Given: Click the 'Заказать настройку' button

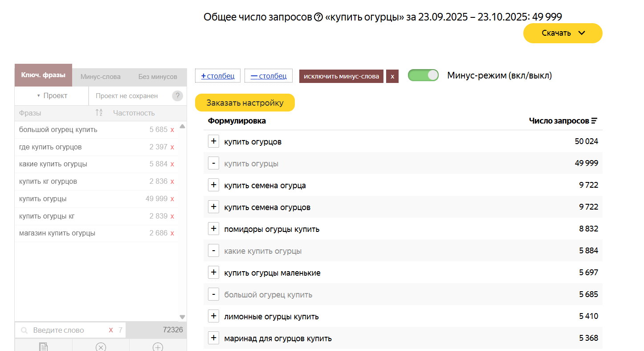Looking at the screenshot, I should tap(245, 103).
